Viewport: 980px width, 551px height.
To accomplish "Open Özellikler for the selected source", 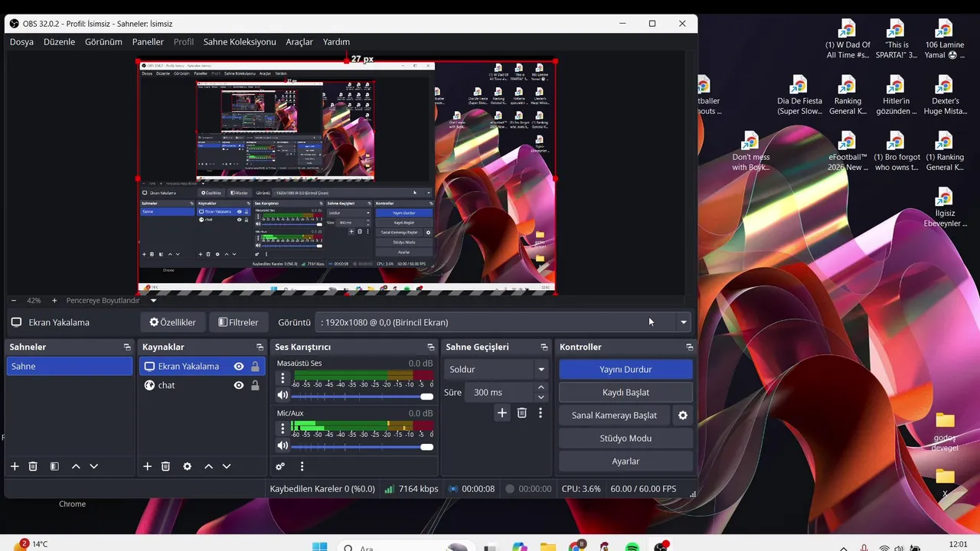I will point(172,322).
